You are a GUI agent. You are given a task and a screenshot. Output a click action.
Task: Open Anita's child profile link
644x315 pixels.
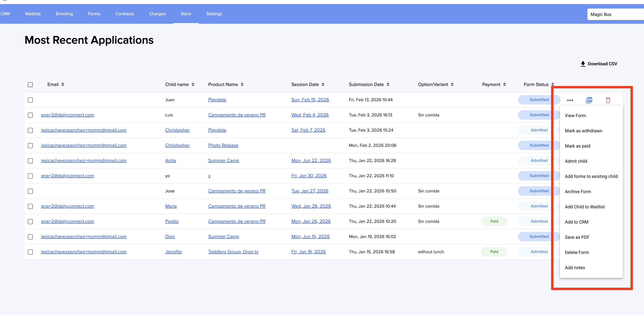coord(170,161)
